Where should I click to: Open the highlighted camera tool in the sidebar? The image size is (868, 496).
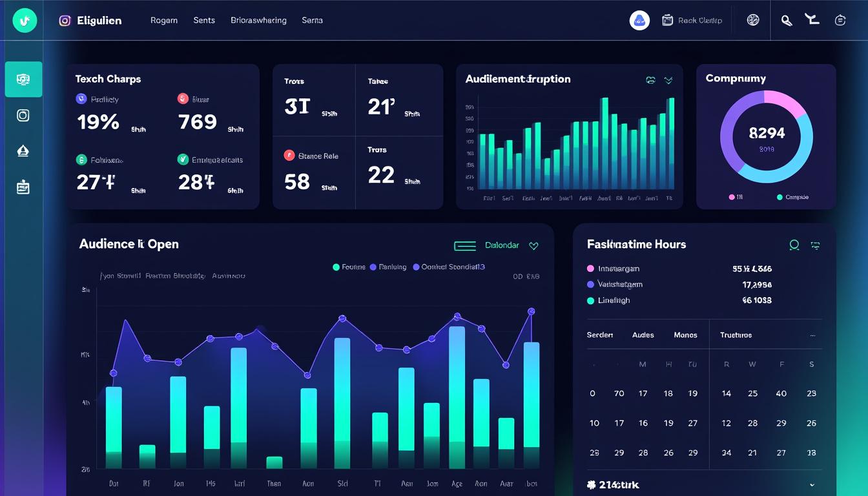[x=23, y=79]
